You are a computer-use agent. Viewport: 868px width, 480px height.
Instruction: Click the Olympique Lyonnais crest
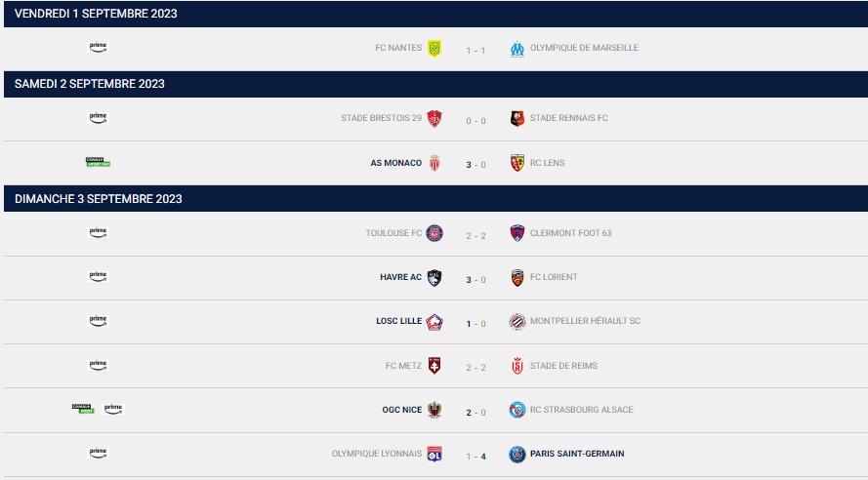pos(434,454)
